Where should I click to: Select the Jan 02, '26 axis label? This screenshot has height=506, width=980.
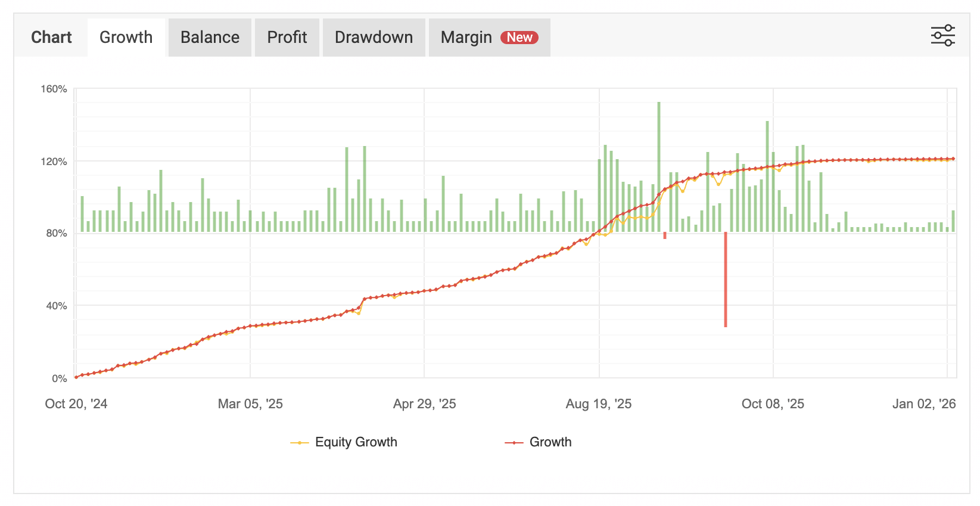[923, 404]
